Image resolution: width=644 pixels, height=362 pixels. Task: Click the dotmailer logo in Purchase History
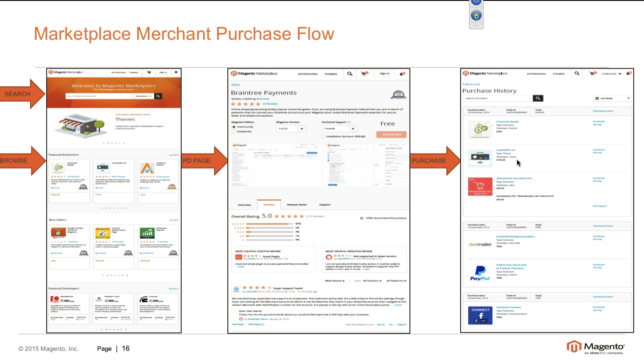click(x=480, y=245)
